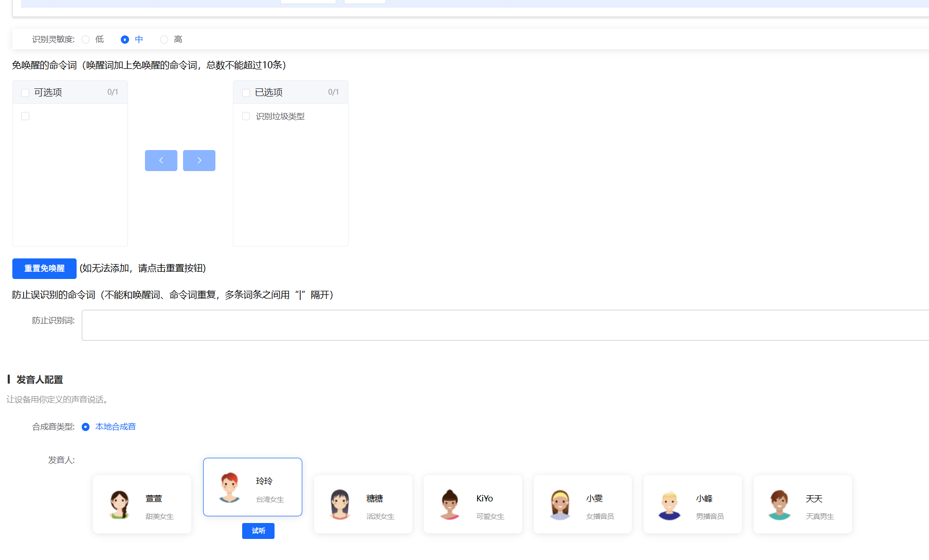929x560 pixels.
Task: Choose the 天天 天真男生 voice card
Action: 803,504
